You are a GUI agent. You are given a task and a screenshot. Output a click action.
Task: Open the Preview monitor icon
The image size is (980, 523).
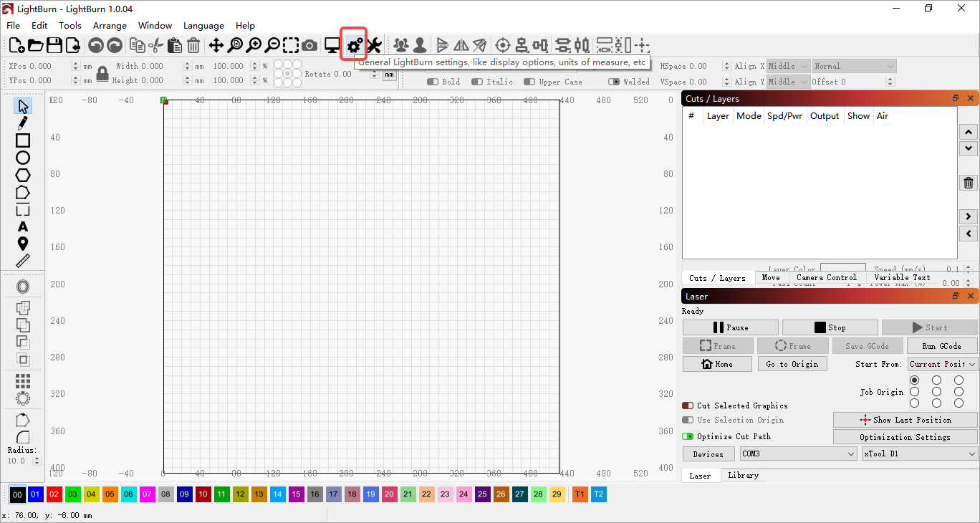(x=332, y=46)
